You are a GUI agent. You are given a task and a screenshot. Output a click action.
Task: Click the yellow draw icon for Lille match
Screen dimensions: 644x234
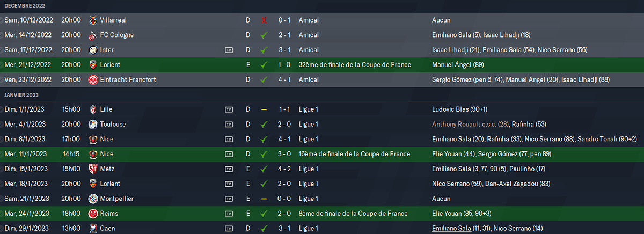click(x=264, y=109)
